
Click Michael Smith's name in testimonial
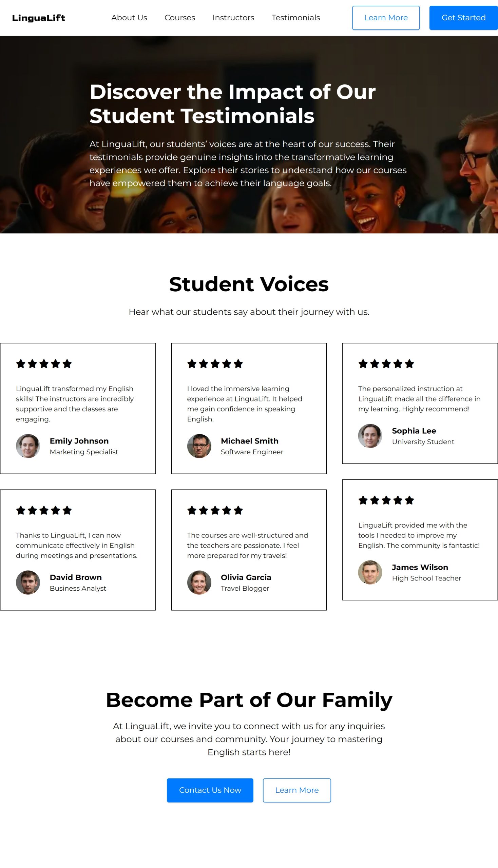(250, 441)
